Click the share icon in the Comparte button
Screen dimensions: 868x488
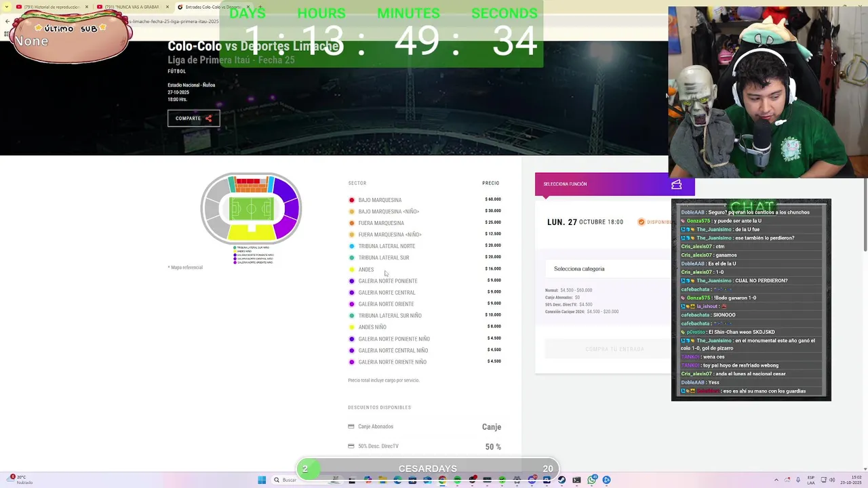click(208, 119)
